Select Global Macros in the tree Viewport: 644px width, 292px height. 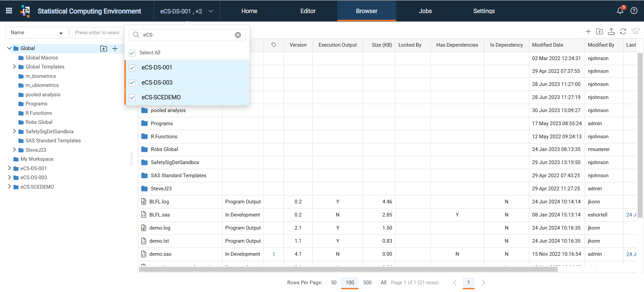coord(42,58)
